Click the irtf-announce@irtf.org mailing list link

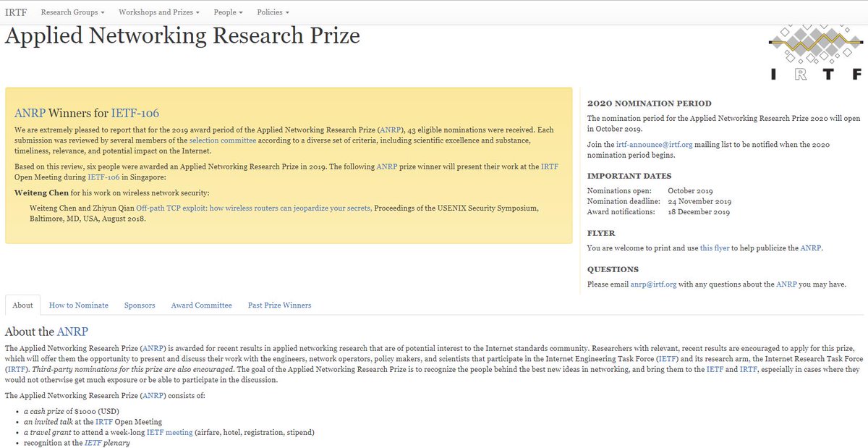click(x=655, y=145)
